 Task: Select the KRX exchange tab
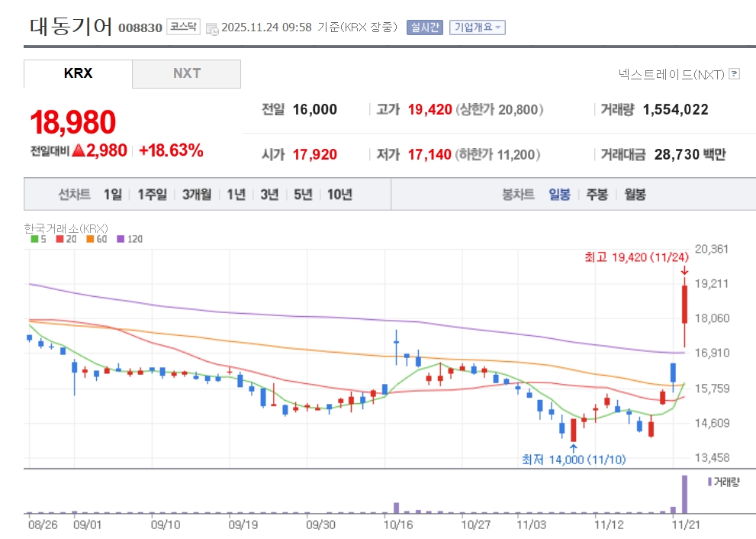[78, 73]
